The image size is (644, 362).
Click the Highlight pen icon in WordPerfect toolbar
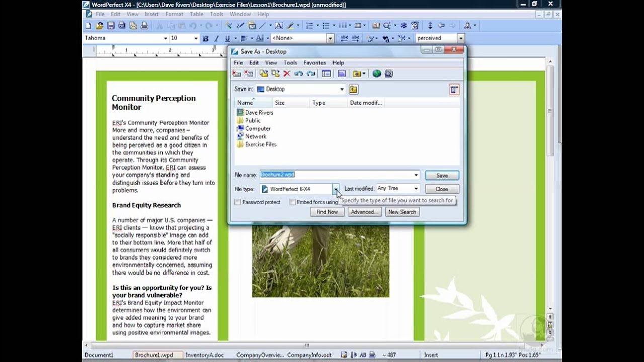tap(291, 26)
